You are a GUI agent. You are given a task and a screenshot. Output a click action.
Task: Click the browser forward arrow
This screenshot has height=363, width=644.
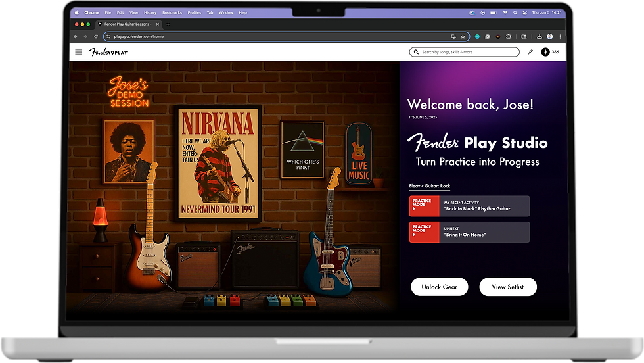pos(85,37)
